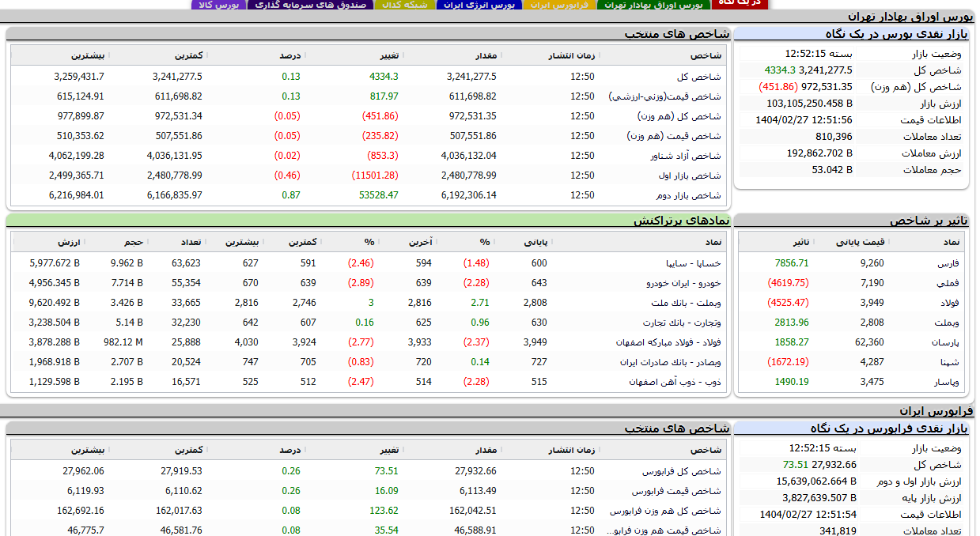Click impact value (4619.75) for فملی
Image resolution: width=980 pixels, height=536 pixels.
(788, 283)
